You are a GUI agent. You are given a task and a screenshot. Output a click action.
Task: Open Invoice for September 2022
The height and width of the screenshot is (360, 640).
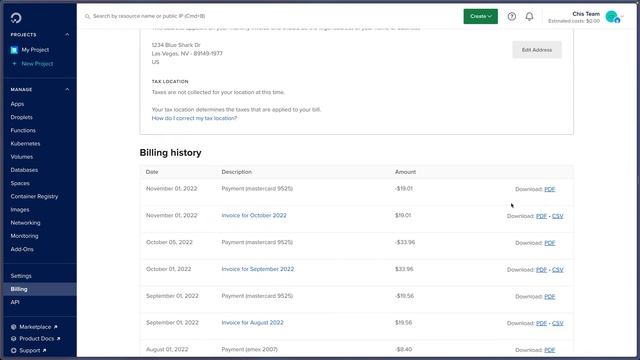[x=258, y=269]
